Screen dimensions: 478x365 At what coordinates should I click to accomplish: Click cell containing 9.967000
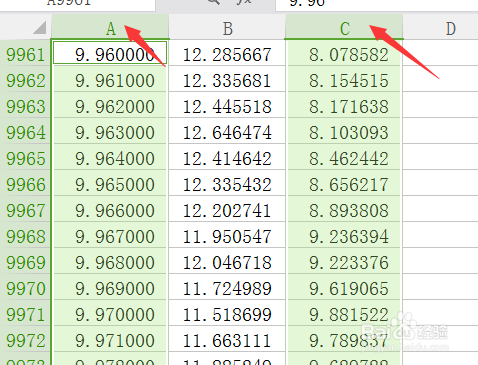110,235
